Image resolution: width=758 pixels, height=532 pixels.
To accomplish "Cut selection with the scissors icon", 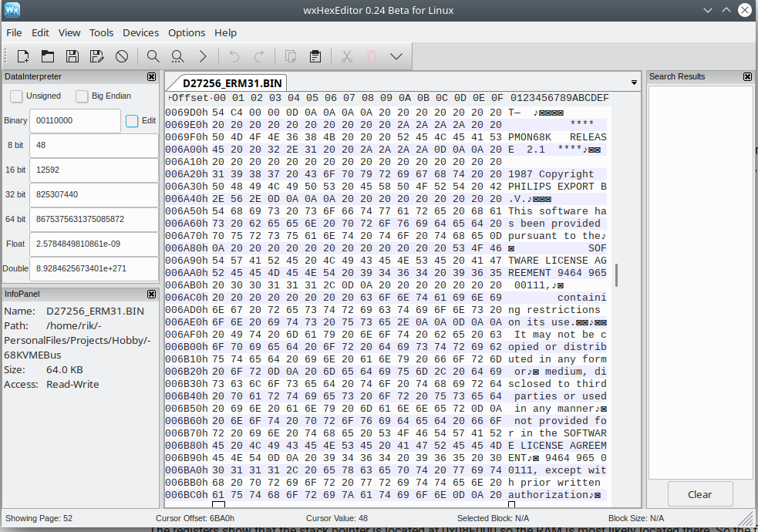I will coord(346,56).
